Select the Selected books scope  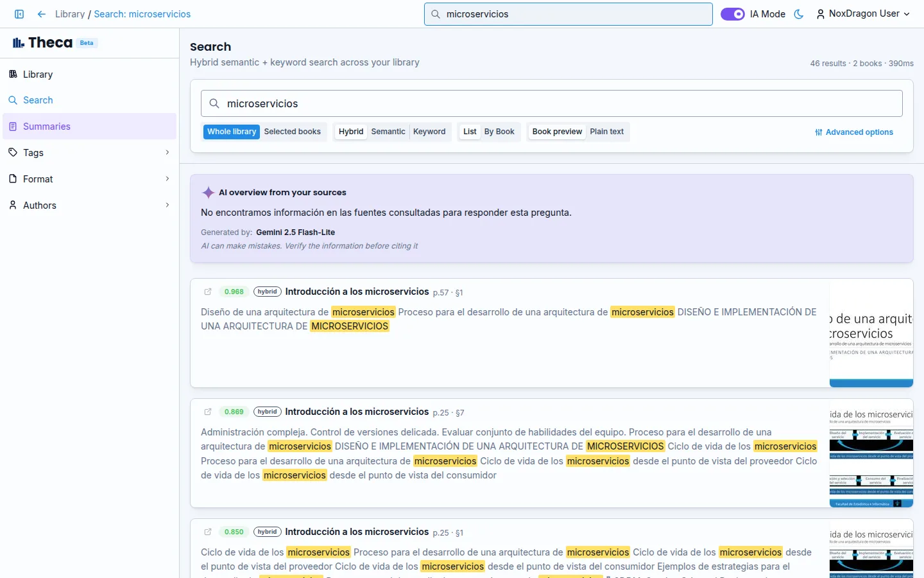pos(293,132)
